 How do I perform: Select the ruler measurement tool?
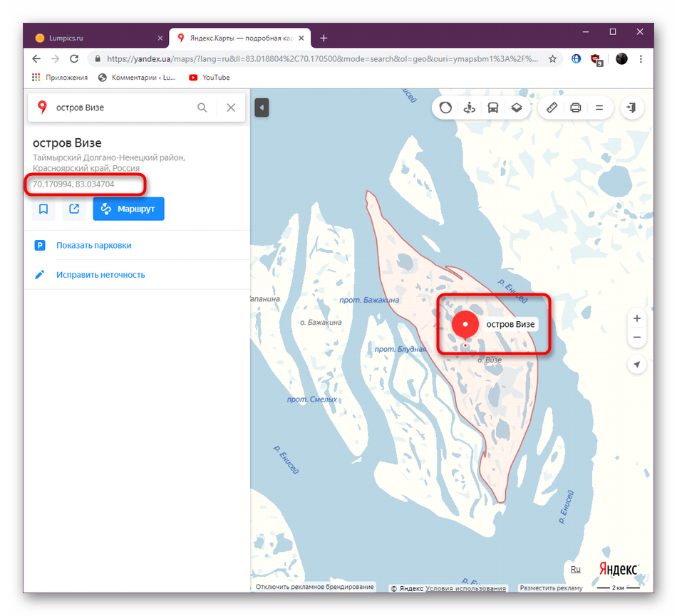[x=552, y=108]
